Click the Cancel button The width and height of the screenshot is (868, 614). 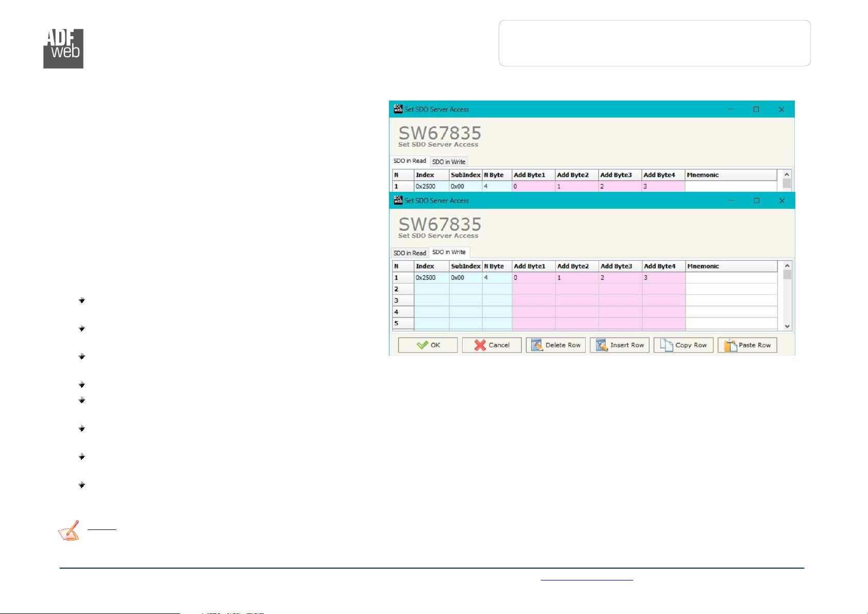tap(491, 345)
